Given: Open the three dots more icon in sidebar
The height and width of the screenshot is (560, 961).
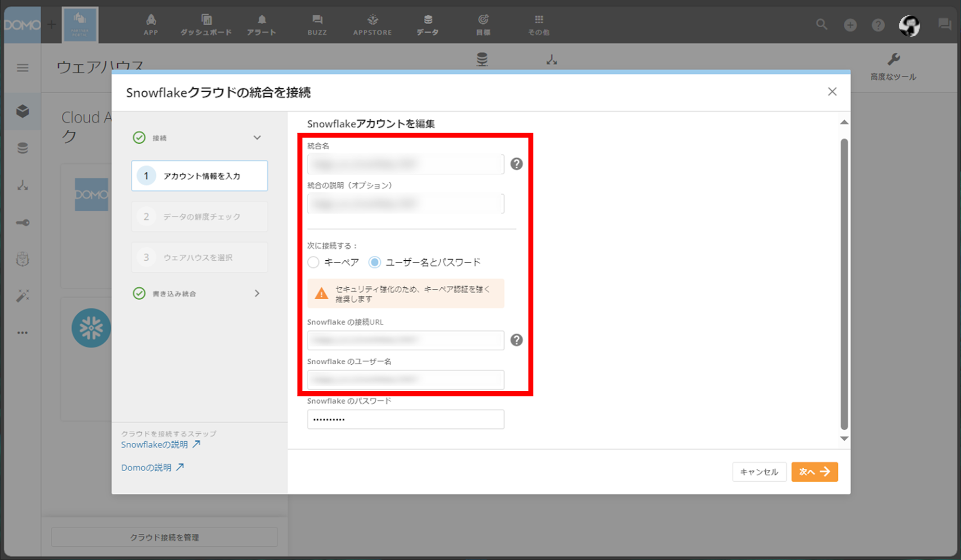Looking at the screenshot, I should coord(22,333).
